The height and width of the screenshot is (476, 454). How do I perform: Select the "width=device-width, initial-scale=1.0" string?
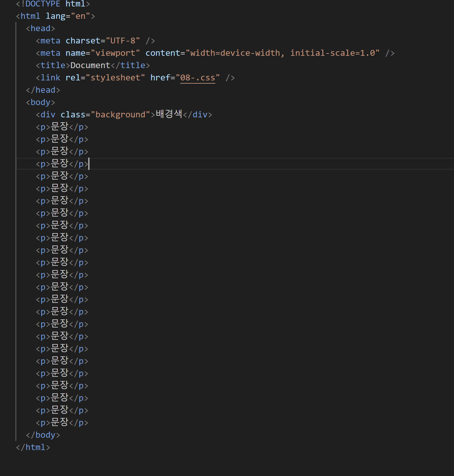(282, 53)
